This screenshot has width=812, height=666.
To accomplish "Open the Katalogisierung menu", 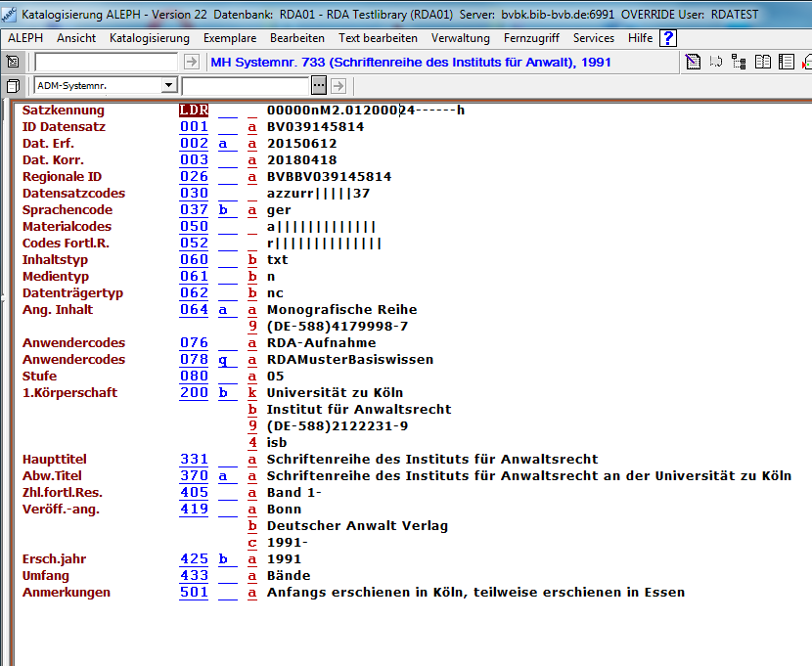I will [150, 38].
